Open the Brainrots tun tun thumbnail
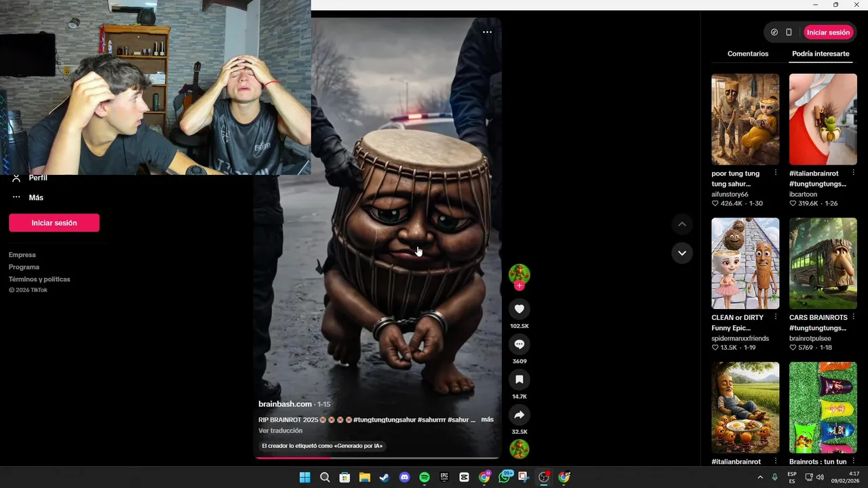The image size is (868, 488). tap(823, 407)
